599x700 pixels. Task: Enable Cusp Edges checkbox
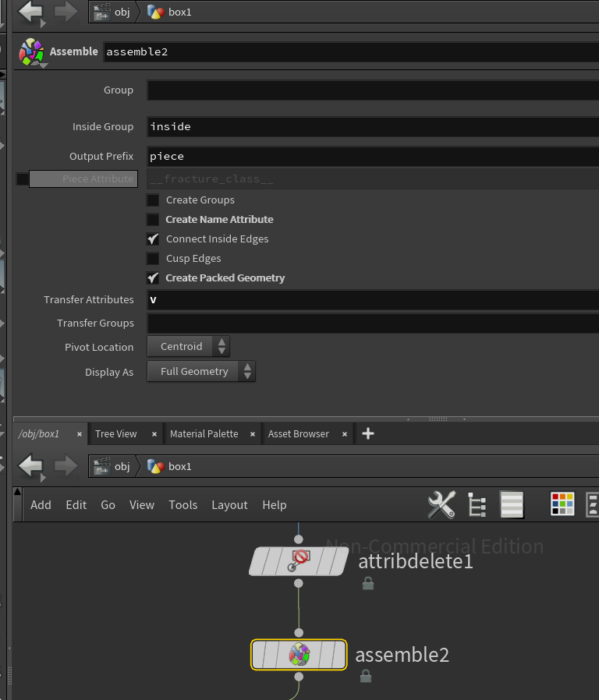tap(153, 259)
